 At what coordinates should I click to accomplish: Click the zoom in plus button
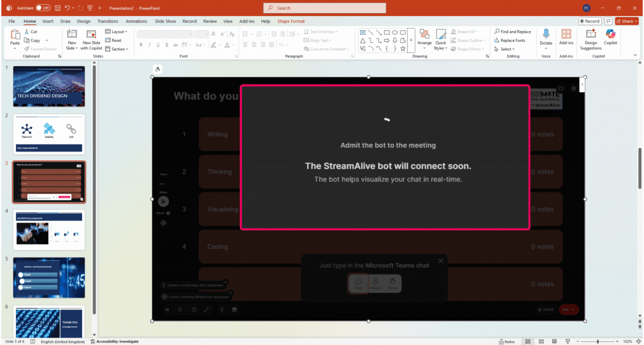(617, 341)
